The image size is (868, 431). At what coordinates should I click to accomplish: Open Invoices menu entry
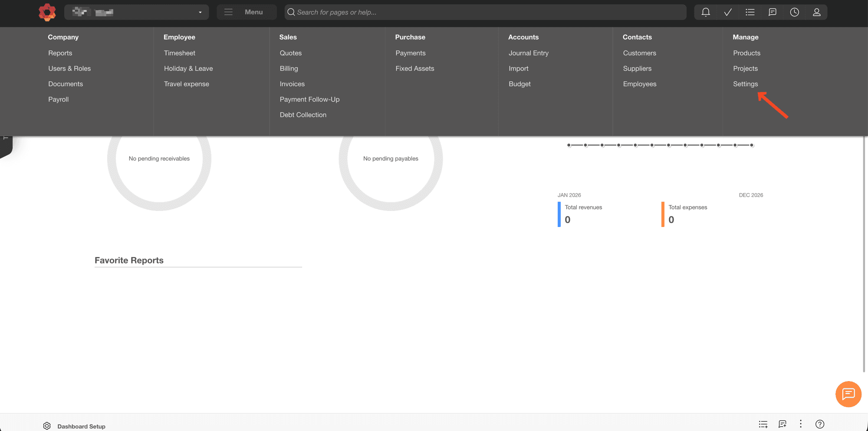(292, 84)
